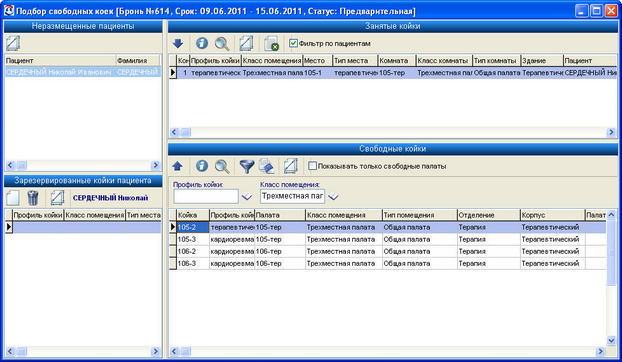Select free bed 106-3 row

pos(388,263)
